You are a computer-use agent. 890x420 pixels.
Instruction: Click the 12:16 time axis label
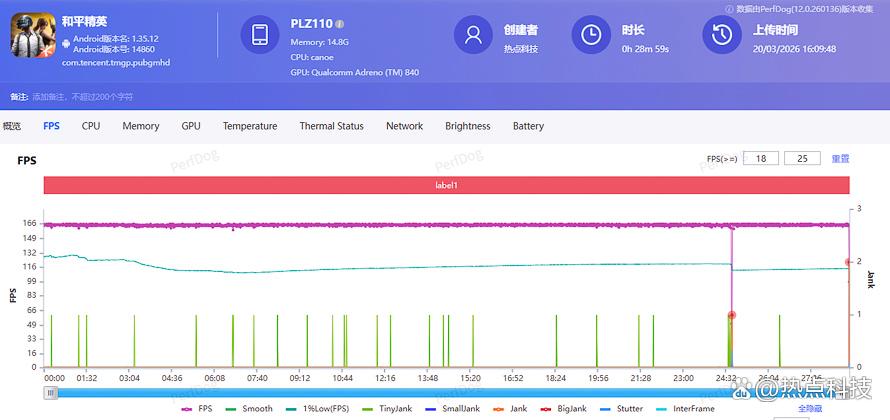tap(385, 378)
